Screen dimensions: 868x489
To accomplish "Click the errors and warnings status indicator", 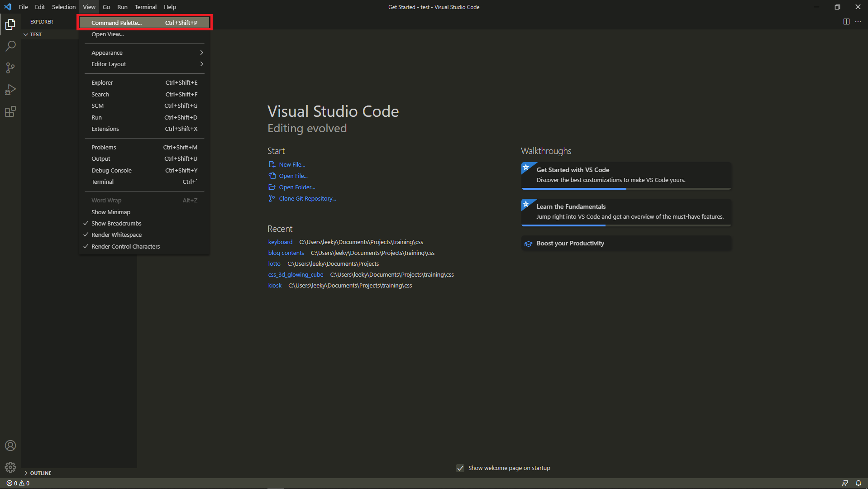I will [x=18, y=483].
